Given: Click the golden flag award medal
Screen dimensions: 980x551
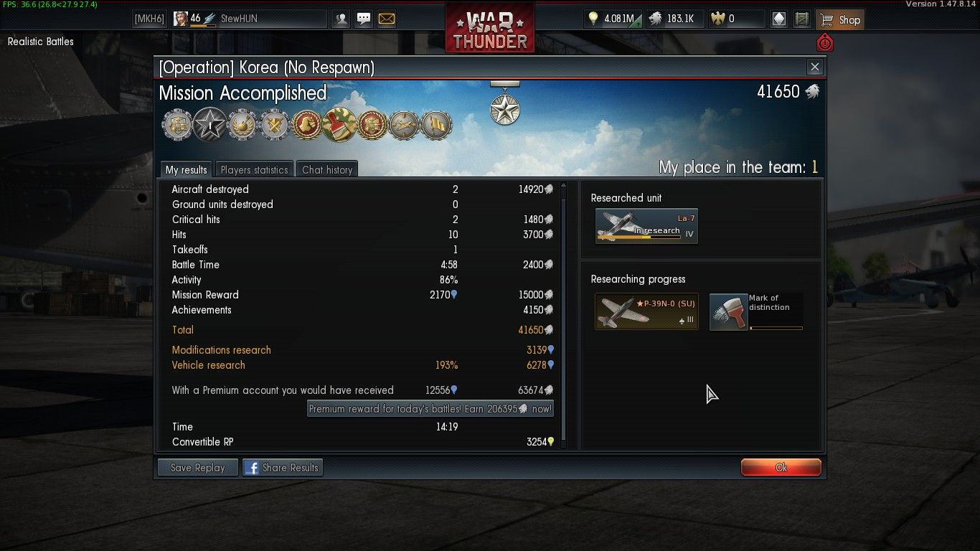Looking at the screenshot, I should [x=437, y=126].
